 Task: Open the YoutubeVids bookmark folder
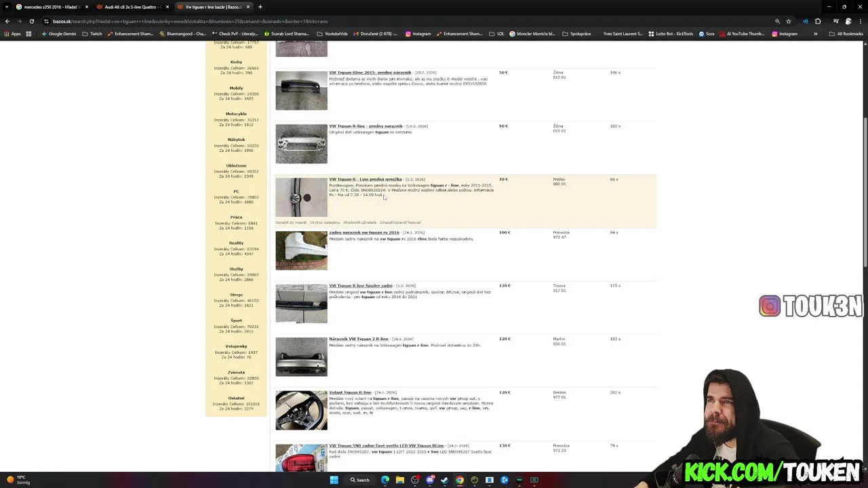(332, 34)
